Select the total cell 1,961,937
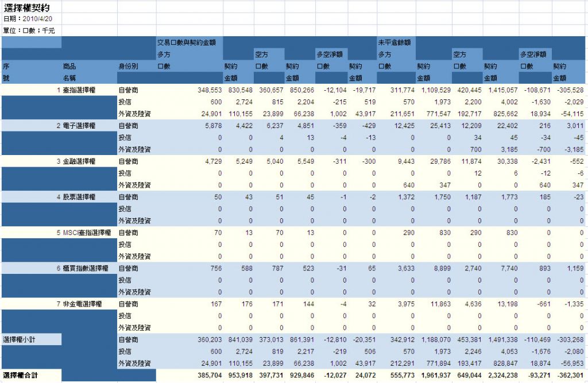Image resolution: width=588 pixels, height=383 pixels. 436,375
